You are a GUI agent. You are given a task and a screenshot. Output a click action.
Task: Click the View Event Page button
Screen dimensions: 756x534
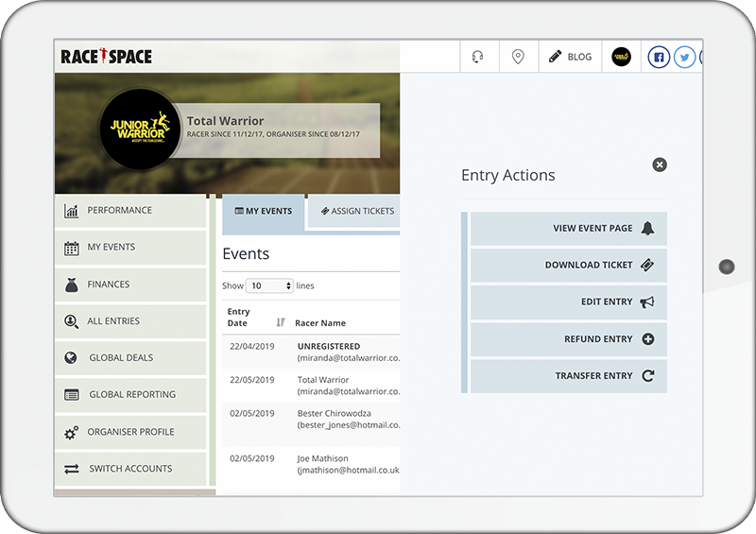568,229
